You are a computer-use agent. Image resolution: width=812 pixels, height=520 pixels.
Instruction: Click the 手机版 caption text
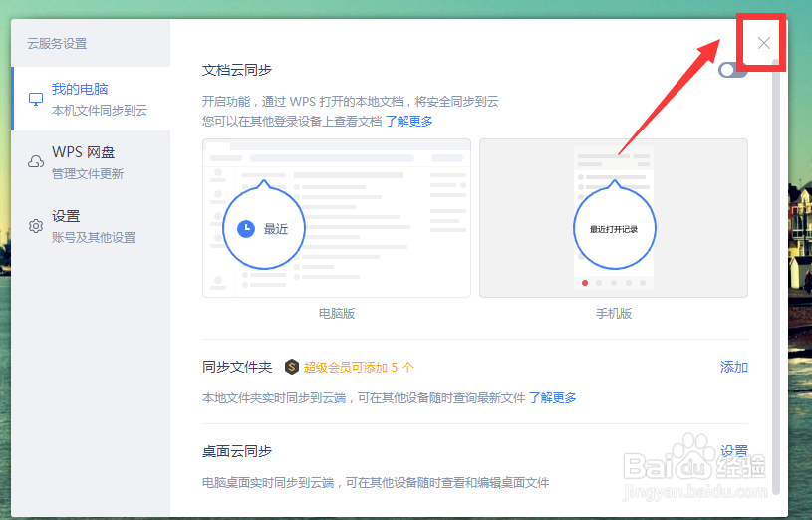point(614,314)
